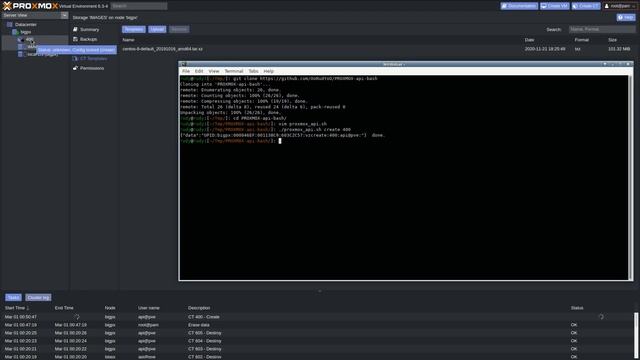Click the terminal window title icon
The height and width of the screenshot is (360, 640).
point(184,64)
